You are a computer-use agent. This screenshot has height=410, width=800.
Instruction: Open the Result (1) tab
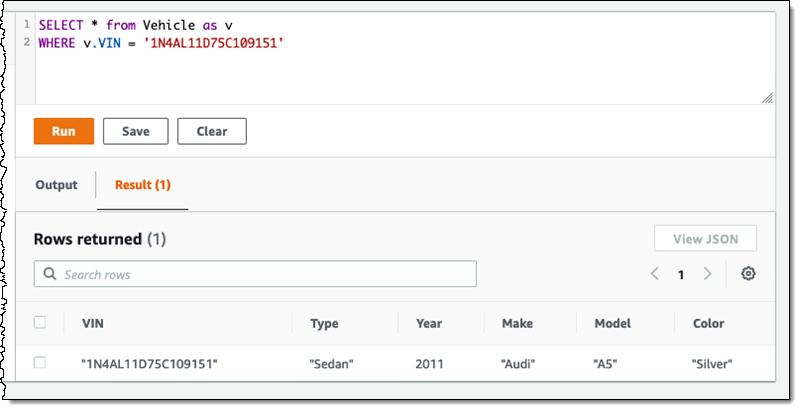coord(143,185)
